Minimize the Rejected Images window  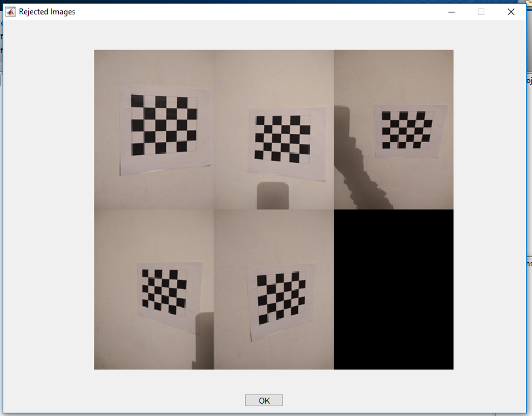pyautogui.click(x=451, y=12)
